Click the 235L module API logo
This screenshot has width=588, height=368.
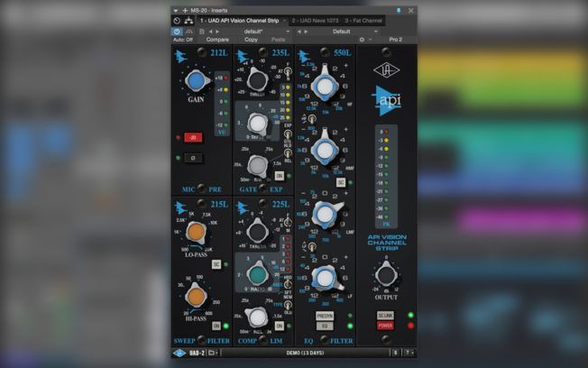(x=243, y=57)
